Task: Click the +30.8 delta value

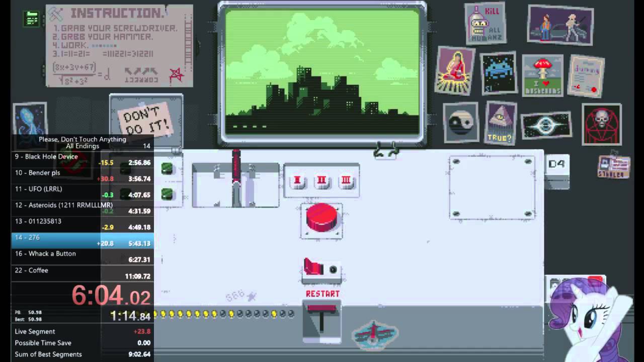Action: pyautogui.click(x=105, y=179)
